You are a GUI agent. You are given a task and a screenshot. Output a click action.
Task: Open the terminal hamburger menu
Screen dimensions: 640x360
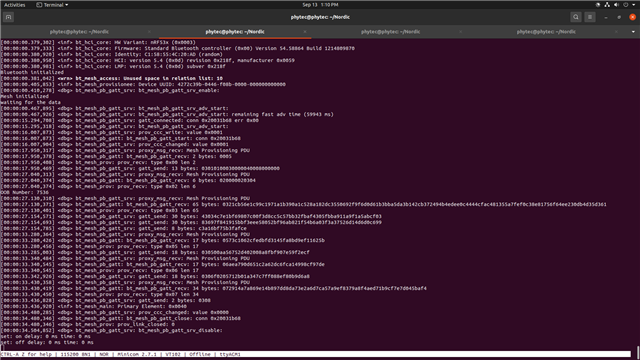[x=590, y=17]
